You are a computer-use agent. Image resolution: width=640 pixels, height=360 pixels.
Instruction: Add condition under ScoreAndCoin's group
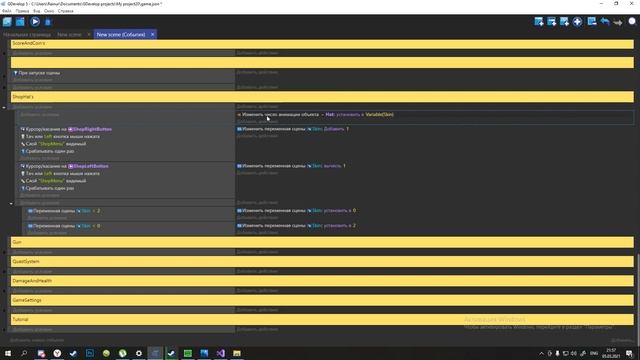click(32, 53)
